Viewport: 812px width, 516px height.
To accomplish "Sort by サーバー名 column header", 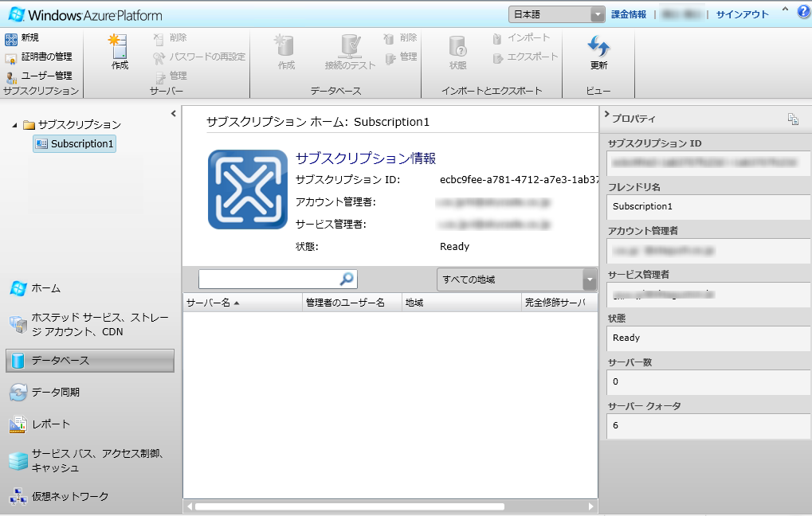I will (242, 303).
